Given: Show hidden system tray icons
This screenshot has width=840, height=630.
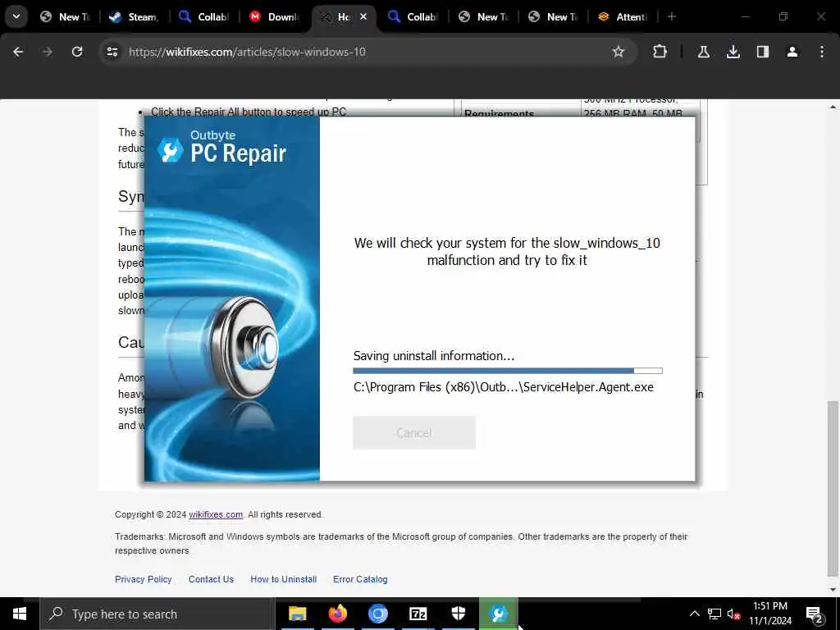Looking at the screenshot, I should [x=694, y=614].
